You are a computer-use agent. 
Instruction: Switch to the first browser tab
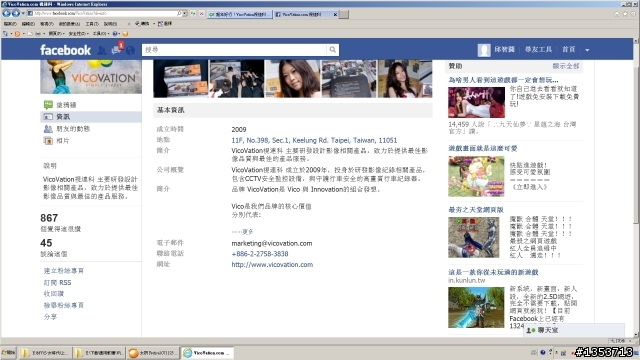239,14
